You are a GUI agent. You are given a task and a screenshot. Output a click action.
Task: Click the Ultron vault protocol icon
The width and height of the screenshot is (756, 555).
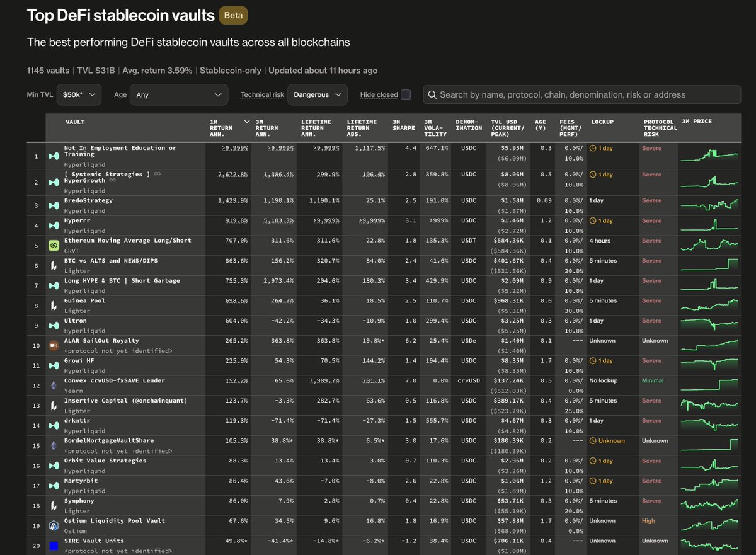coord(54,326)
